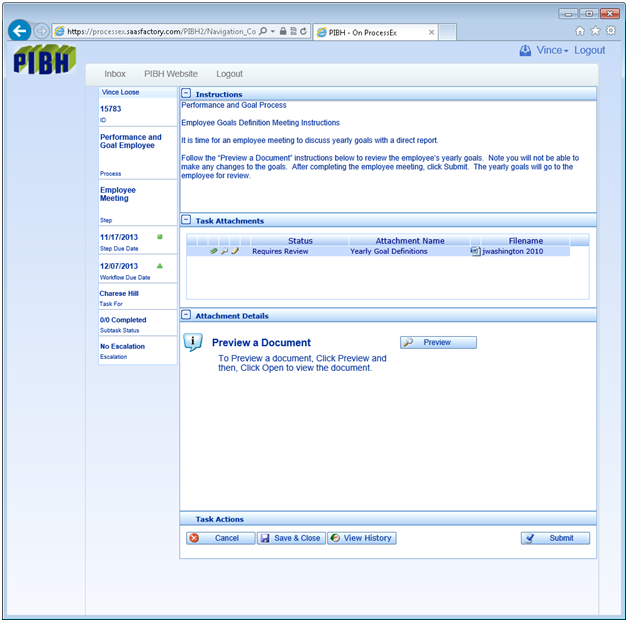Open the PIBH Website menu item

171,74
